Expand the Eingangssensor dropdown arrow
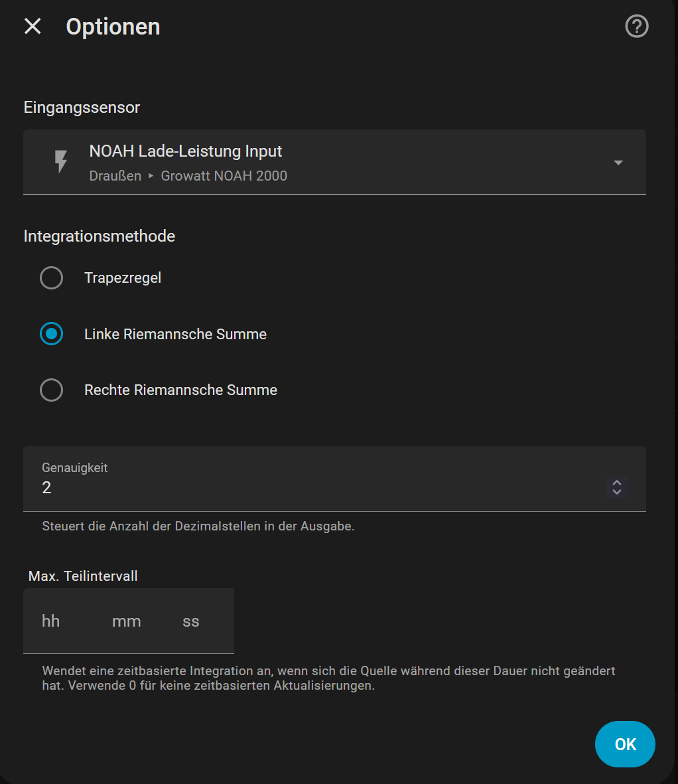The height and width of the screenshot is (784, 678). tap(618, 163)
